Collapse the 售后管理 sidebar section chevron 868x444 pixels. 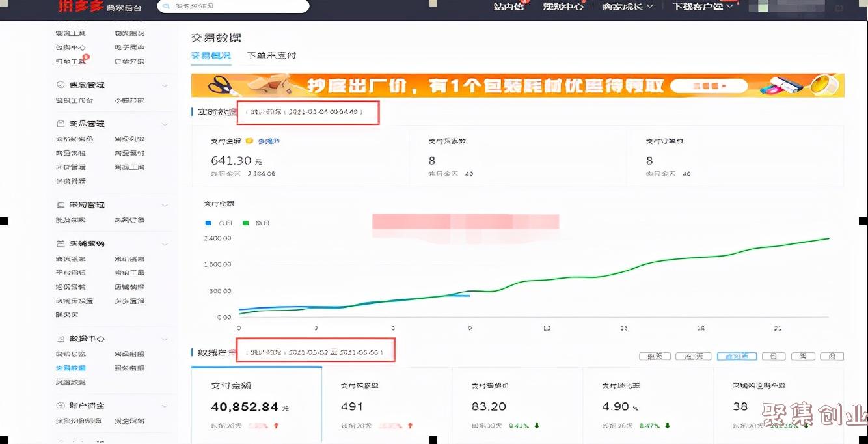click(165, 85)
